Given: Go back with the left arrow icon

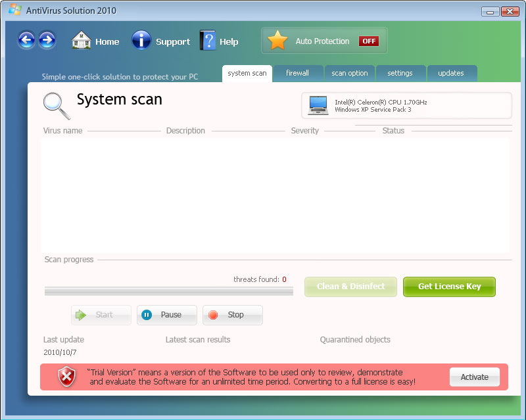Looking at the screenshot, I should pos(26,40).
